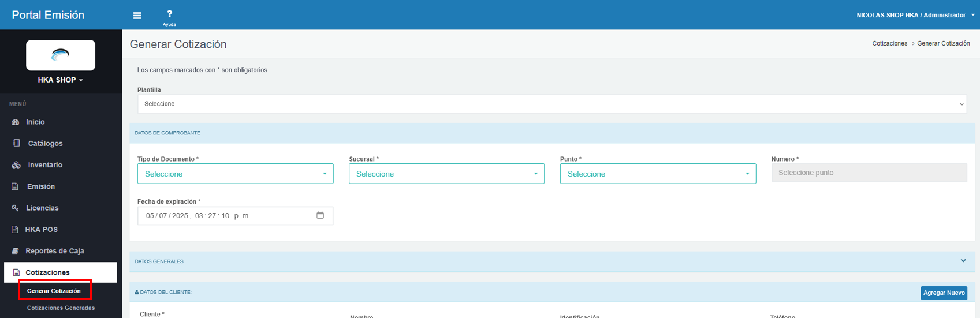Open the Tipo de Documento dropdown
The width and height of the screenshot is (980, 318).
point(235,174)
